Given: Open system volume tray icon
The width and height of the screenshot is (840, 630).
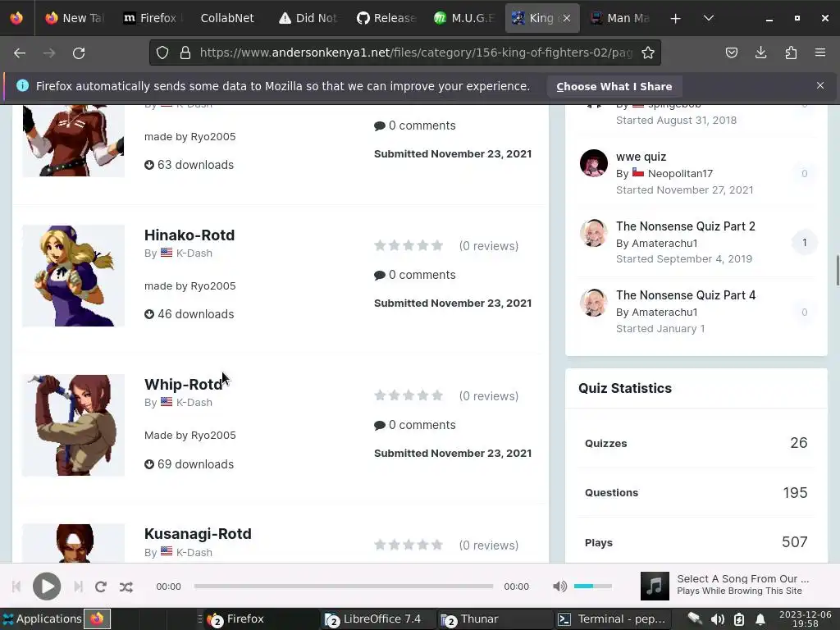Looking at the screenshot, I should click(x=718, y=620).
